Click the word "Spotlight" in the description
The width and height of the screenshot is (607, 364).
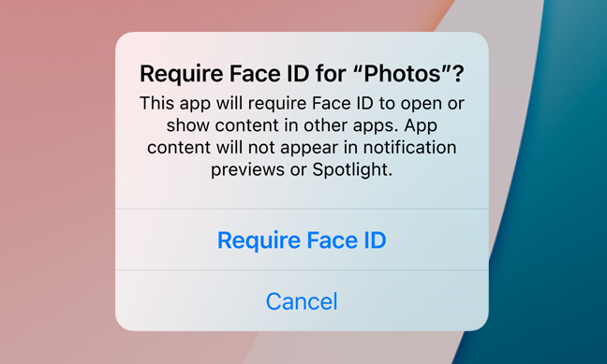coord(350,169)
